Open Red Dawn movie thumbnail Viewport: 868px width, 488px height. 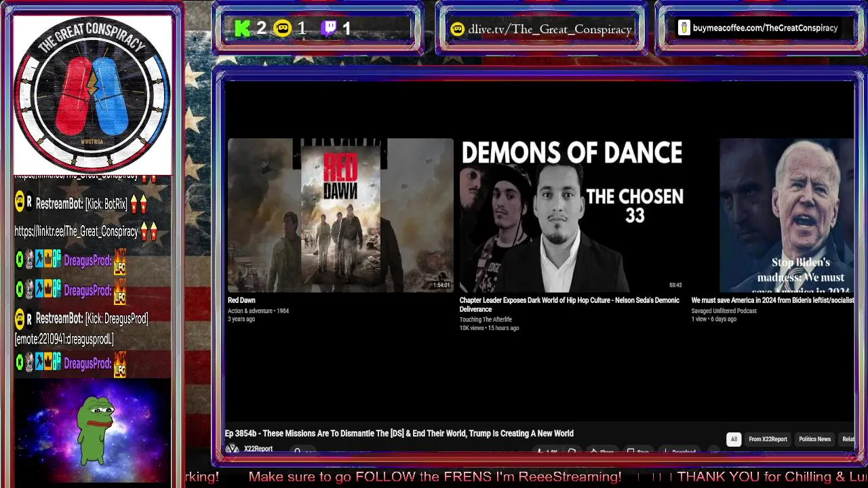point(340,215)
